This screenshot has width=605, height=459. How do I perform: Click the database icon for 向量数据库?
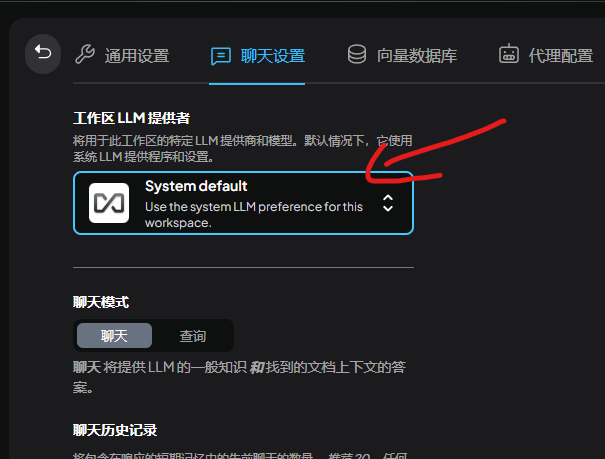point(356,55)
